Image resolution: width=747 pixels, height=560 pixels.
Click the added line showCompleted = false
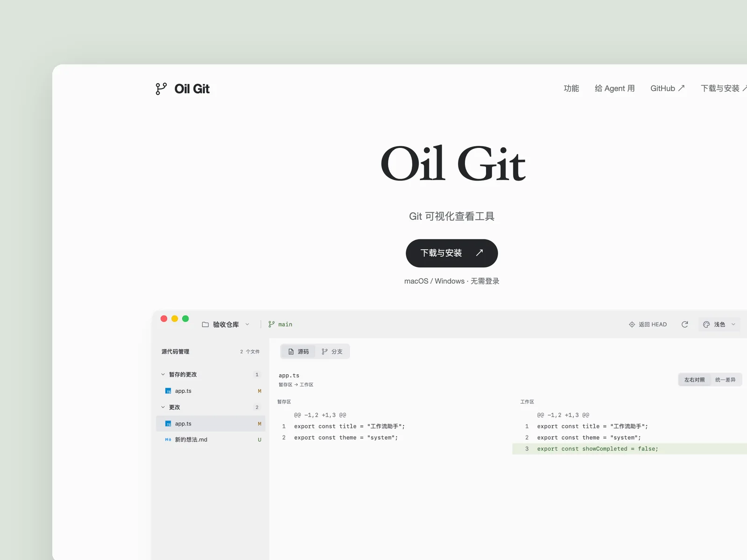point(629,449)
